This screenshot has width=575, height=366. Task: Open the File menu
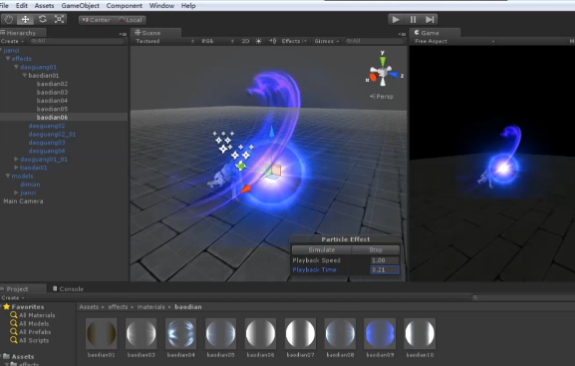[x=4, y=6]
